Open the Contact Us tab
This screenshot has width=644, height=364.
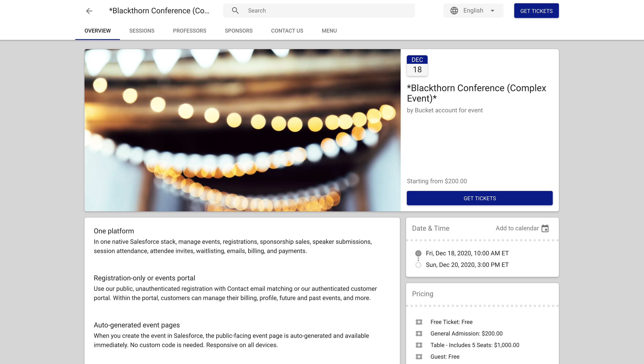click(287, 31)
